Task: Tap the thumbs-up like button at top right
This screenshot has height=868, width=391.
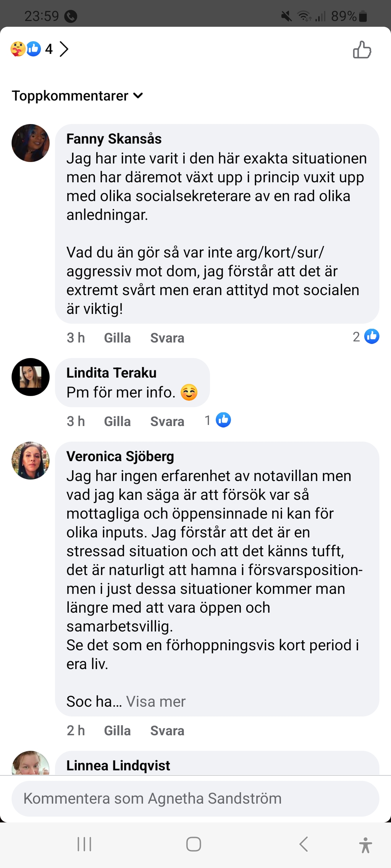Action: click(362, 50)
